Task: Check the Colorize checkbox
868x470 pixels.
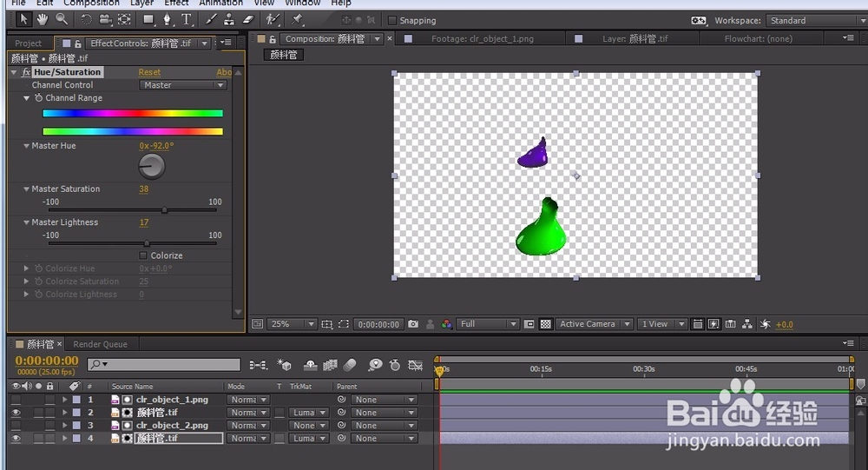Action: pos(143,255)
